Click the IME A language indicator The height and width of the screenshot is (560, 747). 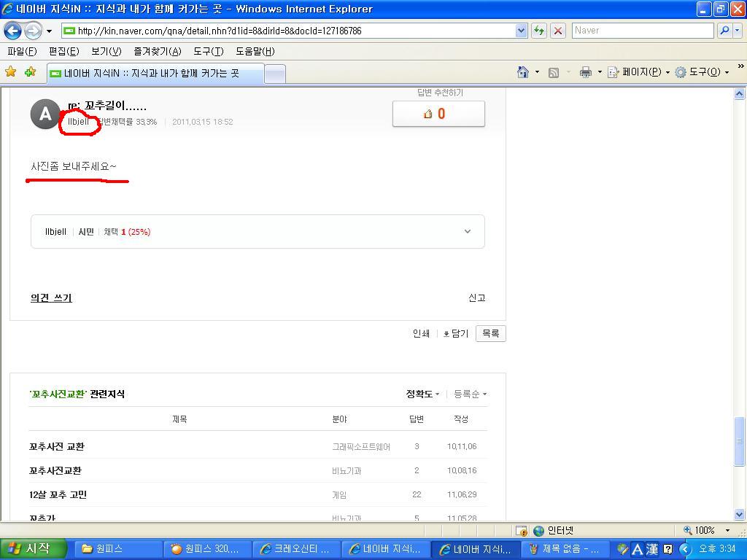(636, 549)
